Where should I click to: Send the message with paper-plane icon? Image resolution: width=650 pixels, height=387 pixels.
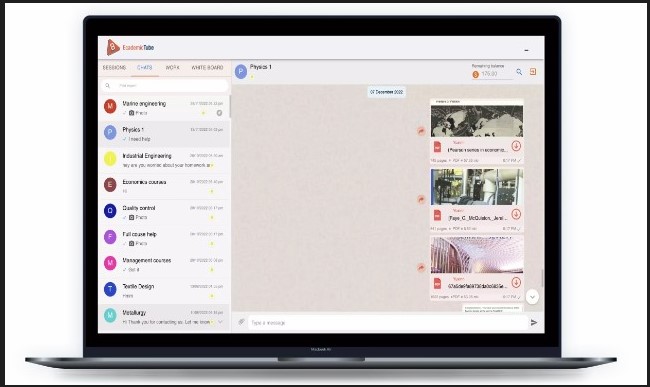click(534, 322)
